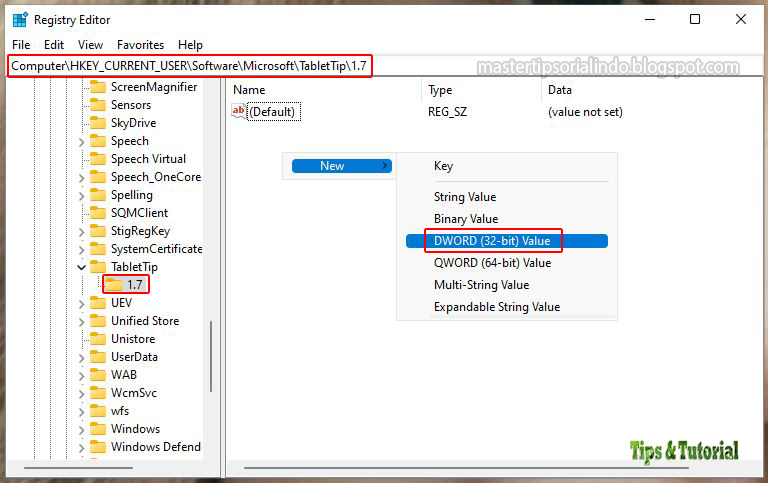Click the StigRegKey folder icon
The image size is (768, 483).
(x=98, y=231)
